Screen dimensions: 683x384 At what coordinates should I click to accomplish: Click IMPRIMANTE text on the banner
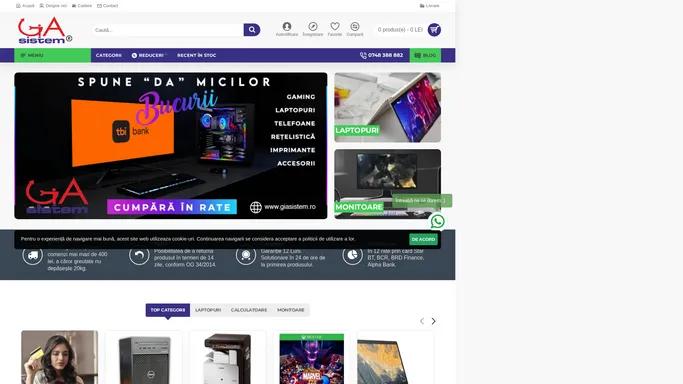click(x=293, y=150)
